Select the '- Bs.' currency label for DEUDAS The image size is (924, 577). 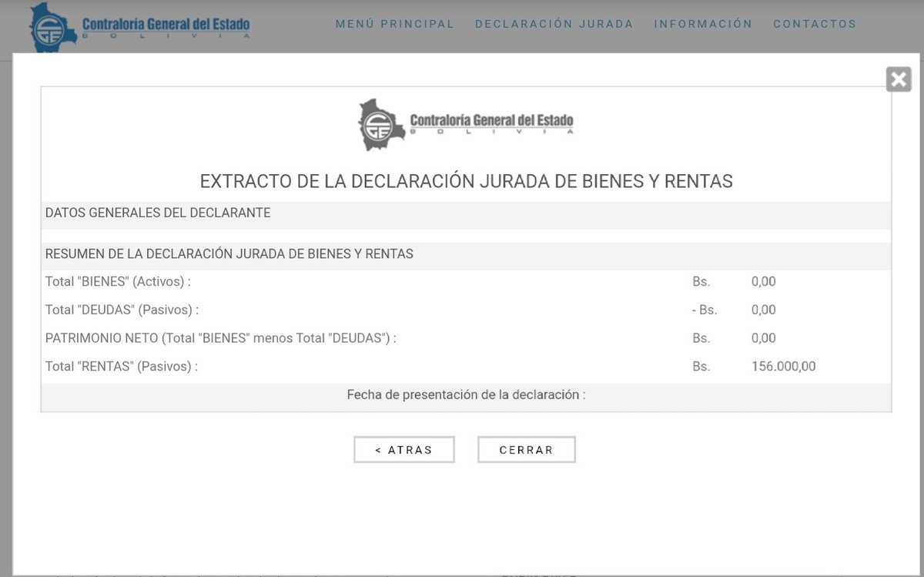pyautogui.click(x=703, y=310)
